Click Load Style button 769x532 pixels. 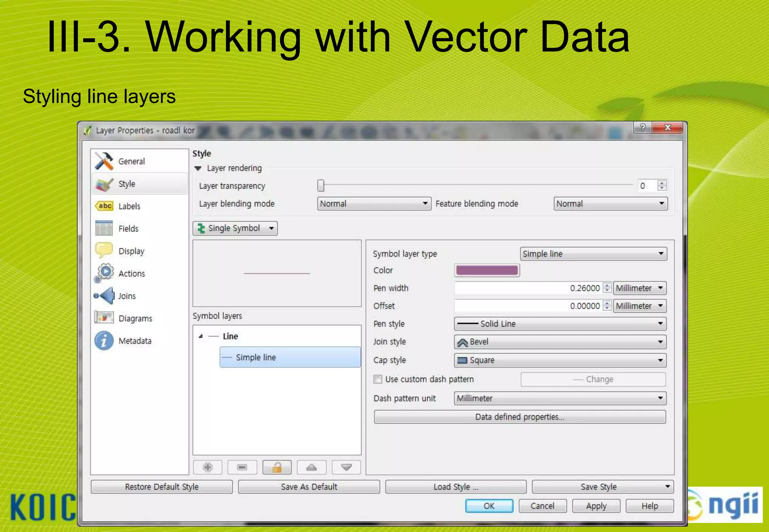(x=456, y=487)
